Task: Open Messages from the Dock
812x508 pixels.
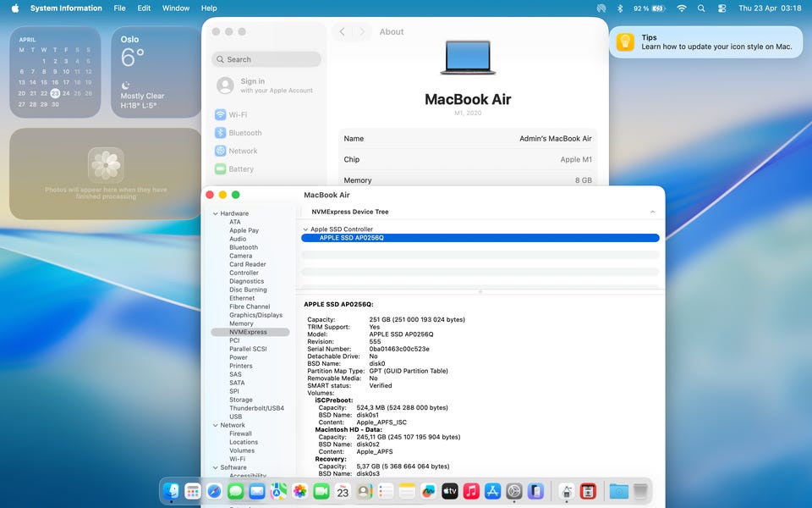Action: [x=236, y=490]
